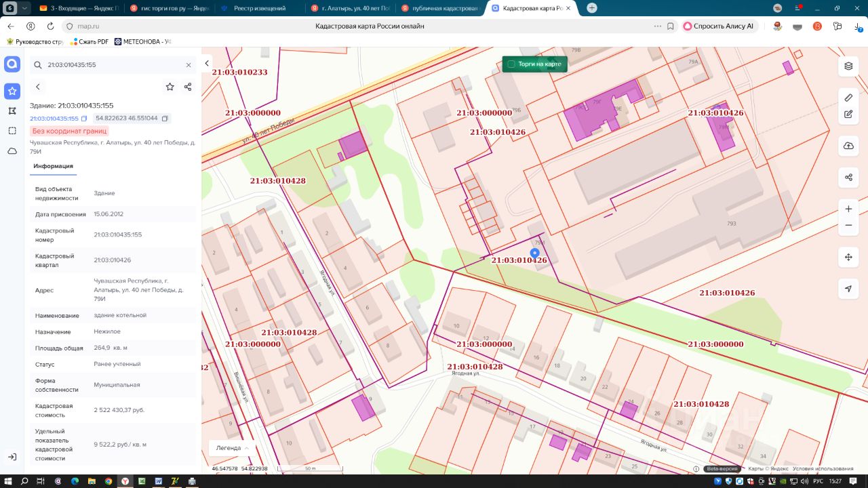The height and width of the screenshot is (488, 868).
Task: Switch to the 'Реестр извещений' tab
Action: tap(260, 8)
